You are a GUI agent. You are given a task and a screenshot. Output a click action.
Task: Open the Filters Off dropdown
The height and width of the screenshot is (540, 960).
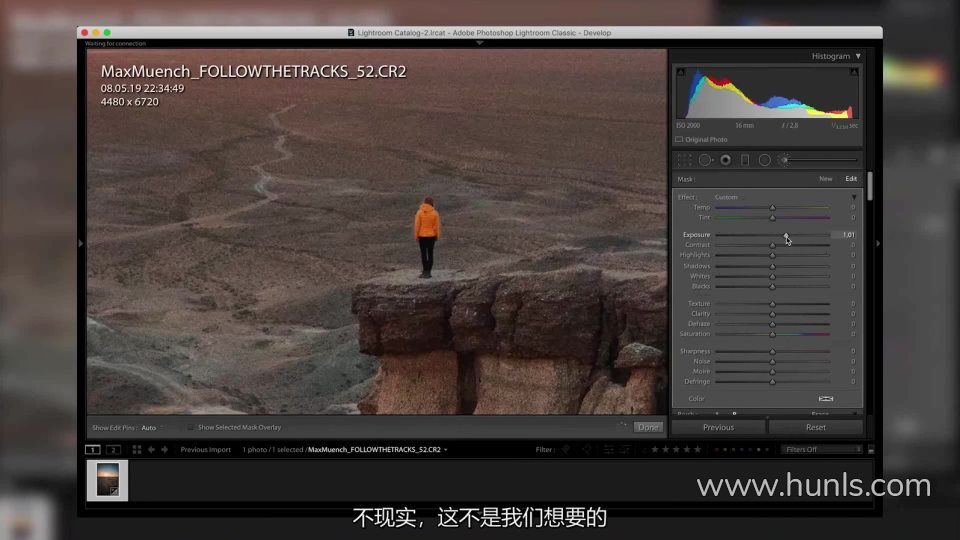(822, 449)
